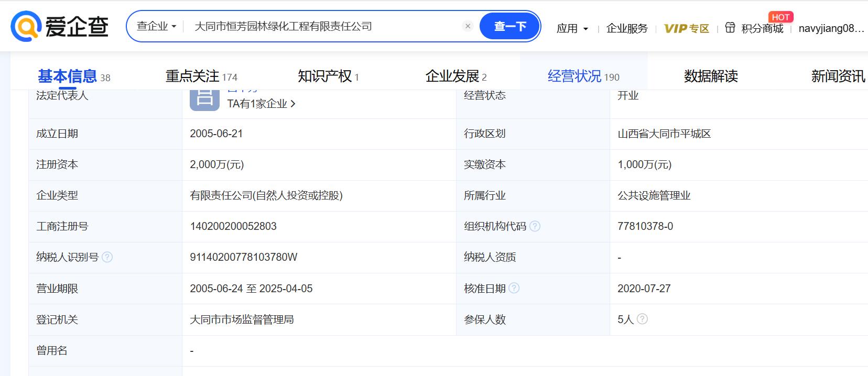Open the 积分商城 link
868x376 pixels.
pos(762,28)
